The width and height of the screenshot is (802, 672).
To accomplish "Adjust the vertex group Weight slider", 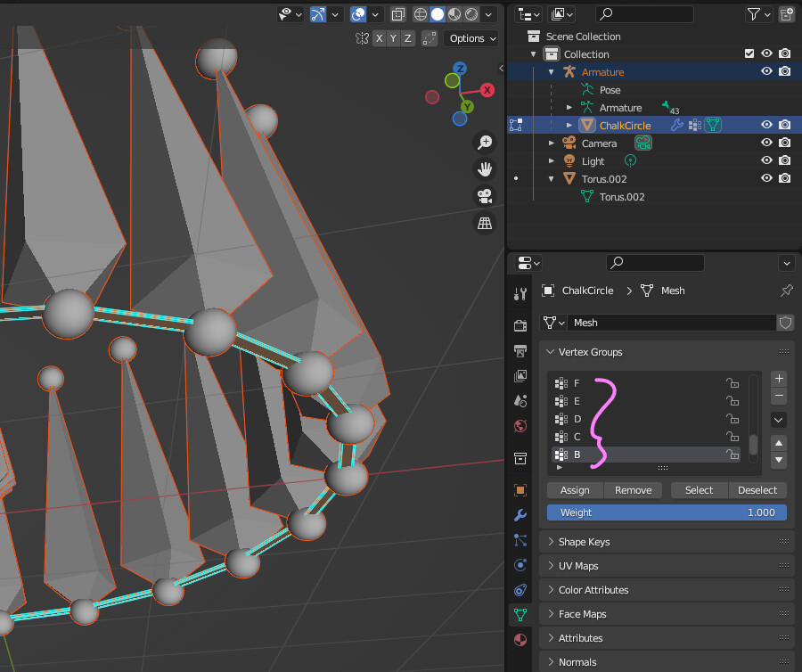I will coord(667,512).
